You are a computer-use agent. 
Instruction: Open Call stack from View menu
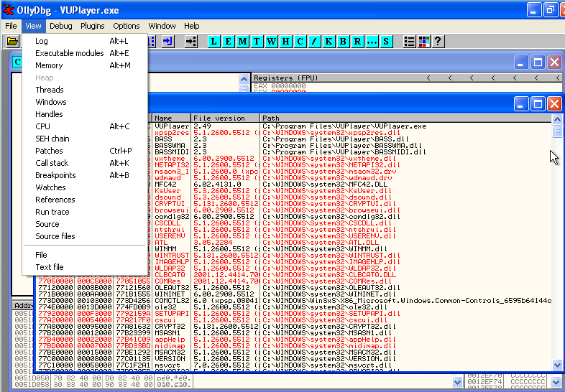(x=85, y=164)
